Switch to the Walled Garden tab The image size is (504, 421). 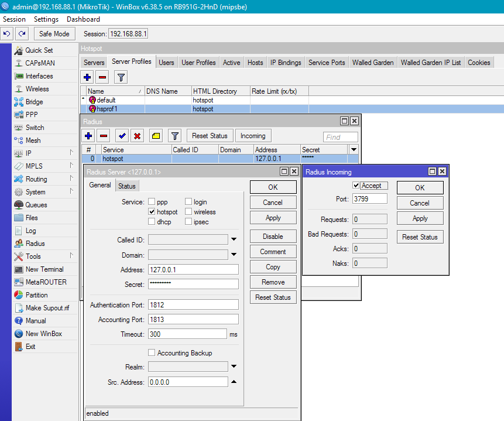373,63
